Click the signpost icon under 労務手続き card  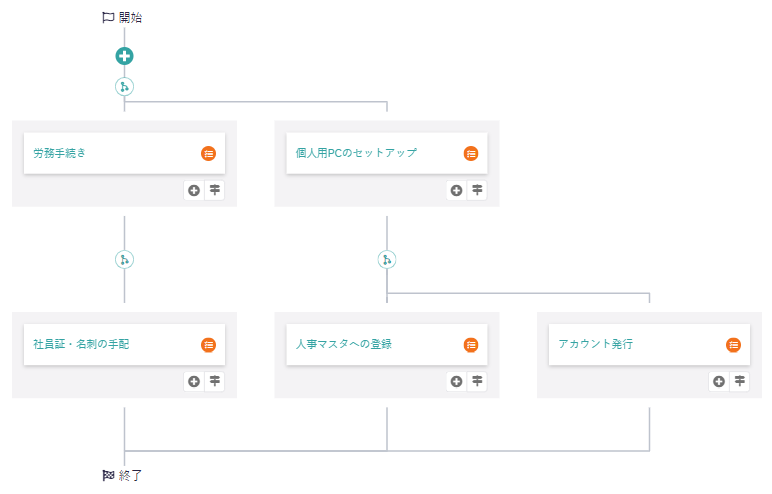pos(215,190)
